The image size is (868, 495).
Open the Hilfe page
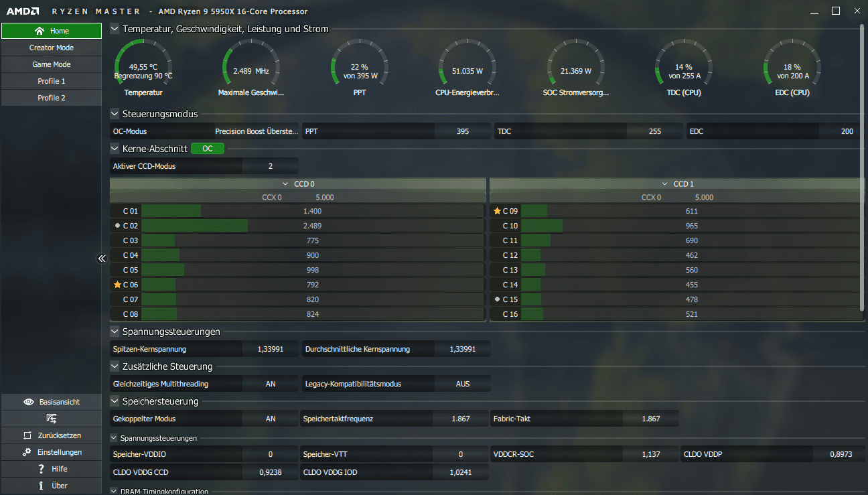tap(52, 469)
